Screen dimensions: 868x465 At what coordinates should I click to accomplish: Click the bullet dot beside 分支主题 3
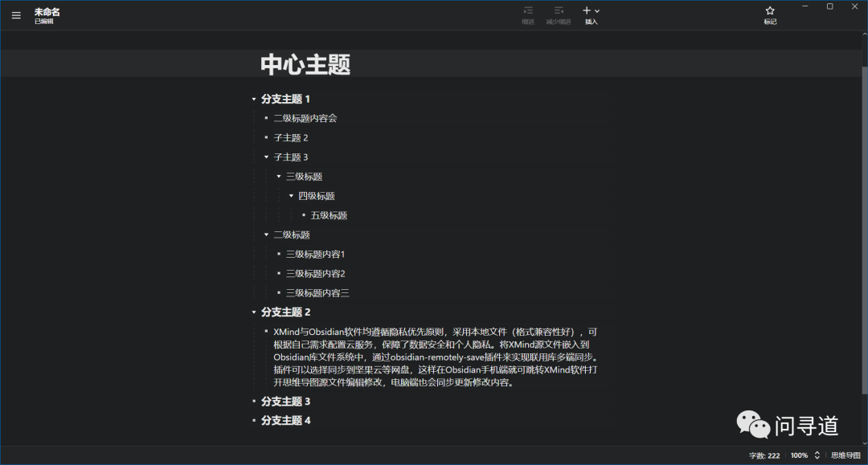(x=253, y=402)
